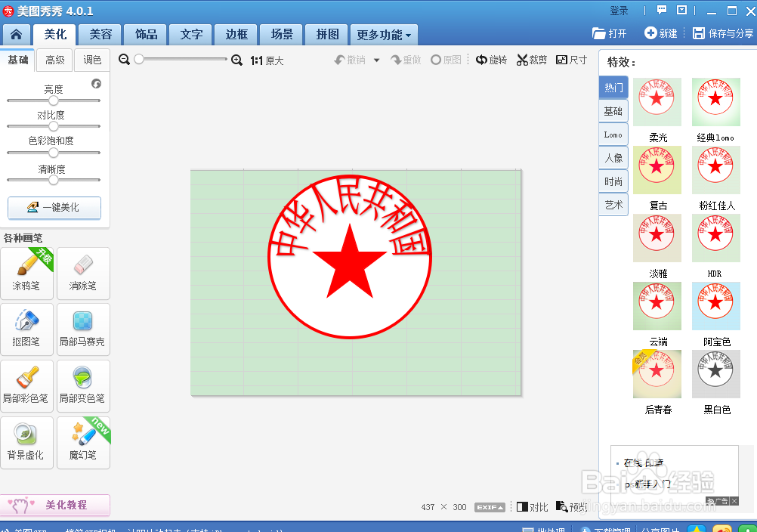
Task: Switch to the 美化 tab
Action: click(x=55, y=34)
